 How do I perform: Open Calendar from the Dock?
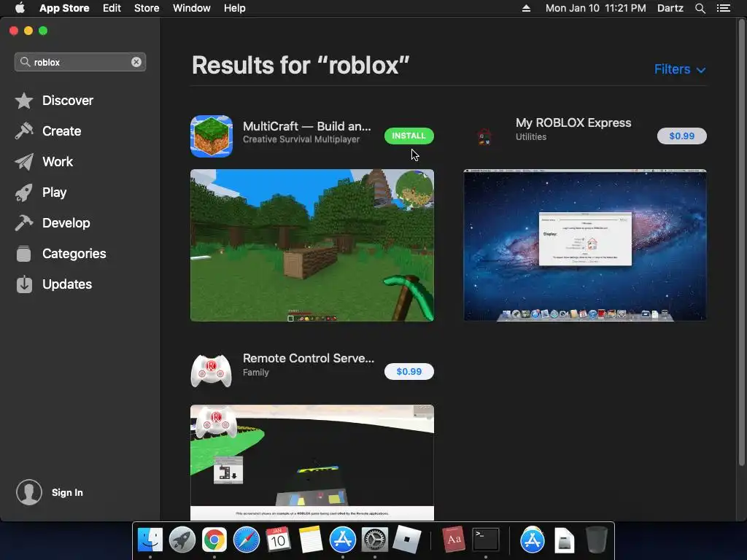point(278,540)
